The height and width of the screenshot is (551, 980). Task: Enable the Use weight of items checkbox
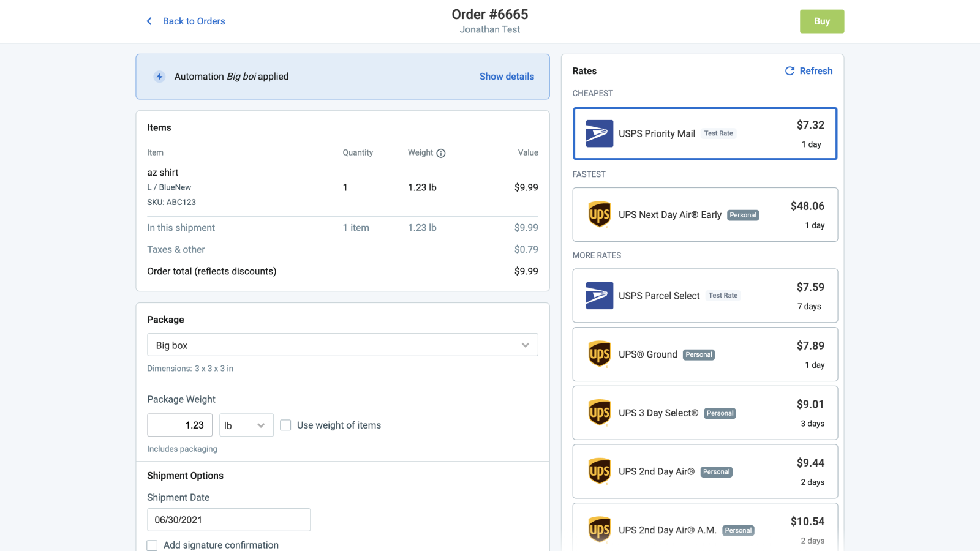285,425
